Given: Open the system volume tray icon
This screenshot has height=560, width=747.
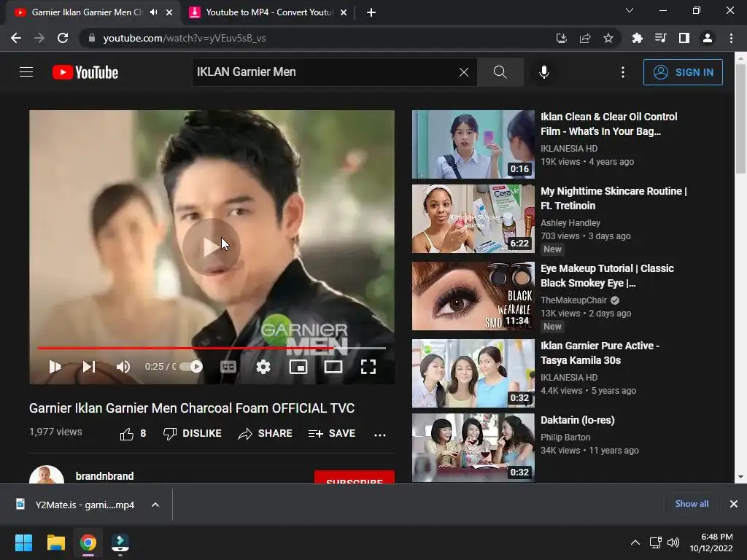Looking at the screenshot, I should tap(673, 542).
